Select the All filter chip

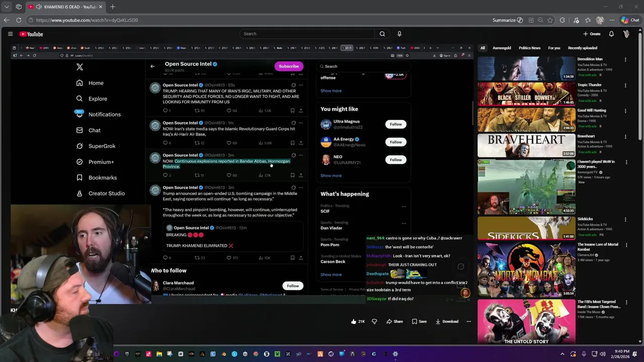pyautogui.click(x=482, y=48)
